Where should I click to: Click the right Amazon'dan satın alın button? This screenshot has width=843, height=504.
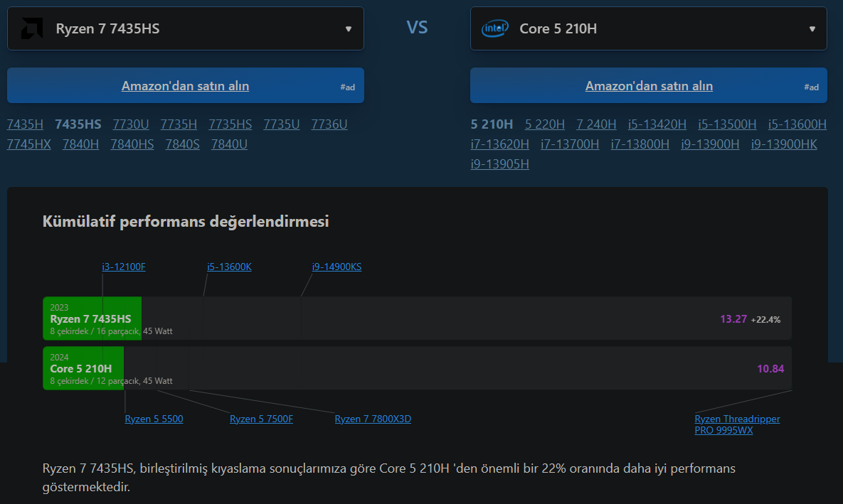(648, 85)
